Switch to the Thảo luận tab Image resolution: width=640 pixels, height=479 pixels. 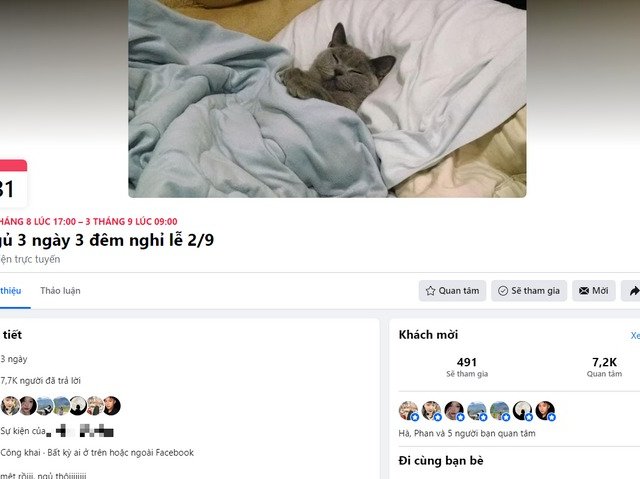(60, 291)
